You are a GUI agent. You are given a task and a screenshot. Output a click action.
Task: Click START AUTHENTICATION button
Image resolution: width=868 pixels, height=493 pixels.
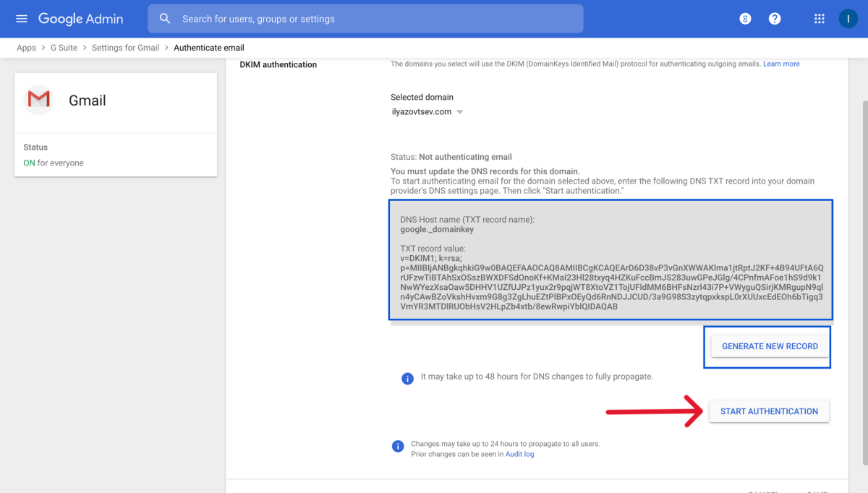tap(769, 411)
